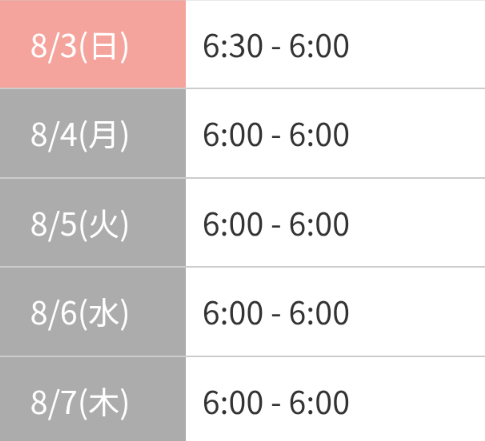
Task: Click the dash between times on 8/7
Action: pos(276,405)
